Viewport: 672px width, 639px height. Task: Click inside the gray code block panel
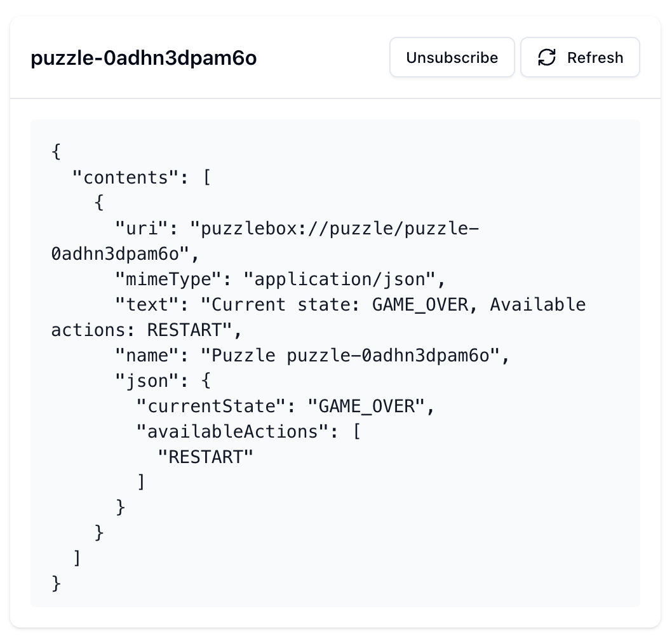point(335,362)
